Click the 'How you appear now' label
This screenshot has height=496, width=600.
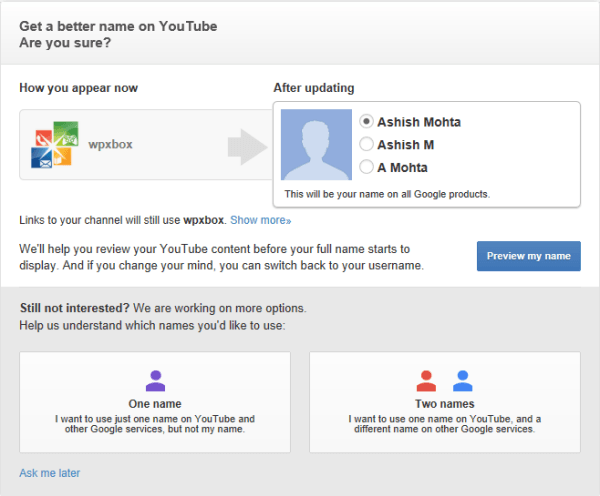pyautogui.click(x=78, y=88)
